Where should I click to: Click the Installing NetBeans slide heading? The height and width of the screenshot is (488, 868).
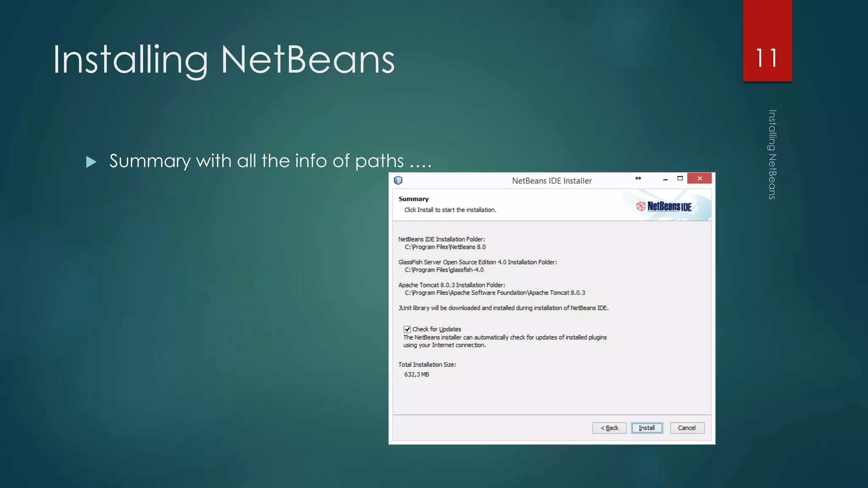(224, 60)
